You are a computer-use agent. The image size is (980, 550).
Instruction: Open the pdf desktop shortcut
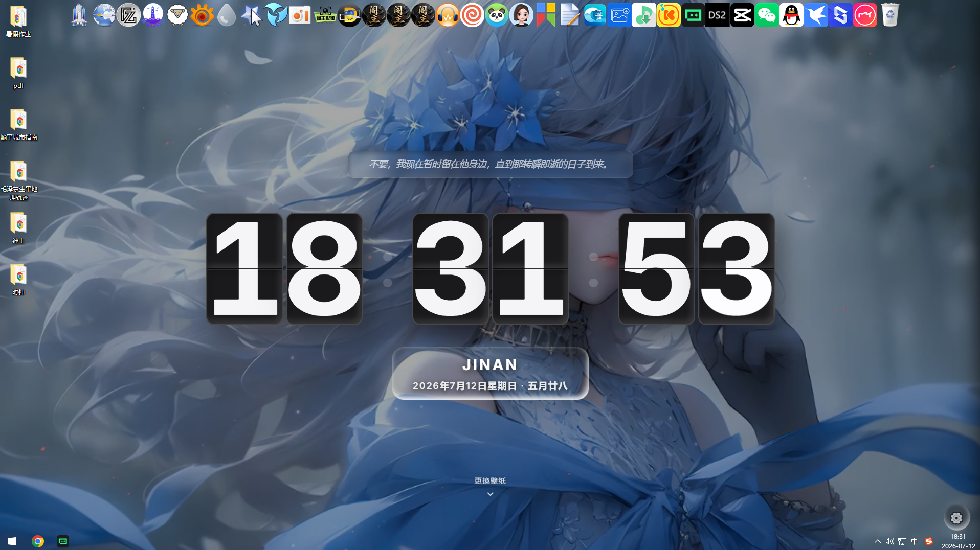[x=18, y=73]
